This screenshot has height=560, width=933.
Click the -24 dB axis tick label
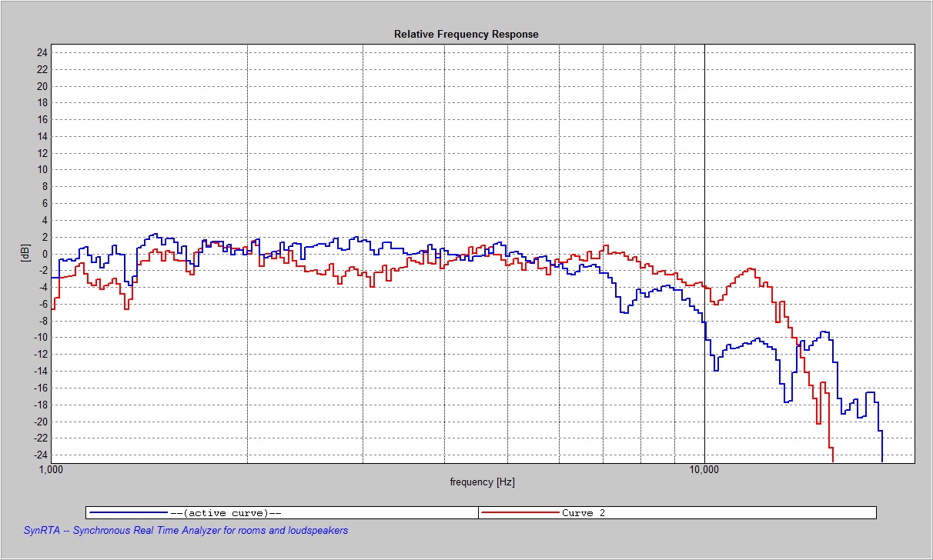click(41, 455)
